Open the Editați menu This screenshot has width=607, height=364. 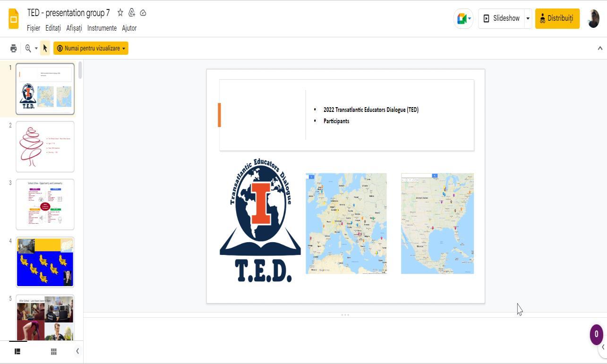tap(53, 28)
